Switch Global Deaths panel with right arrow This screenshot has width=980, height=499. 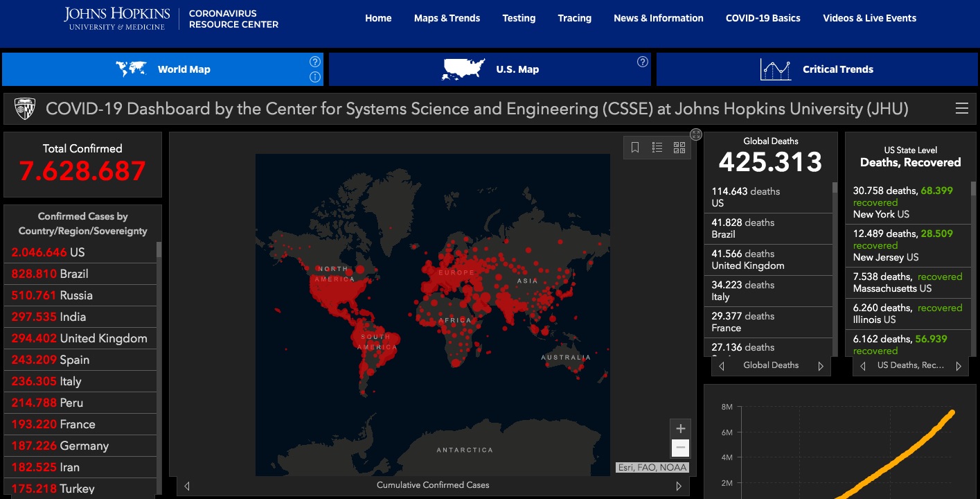pos(821,366)
